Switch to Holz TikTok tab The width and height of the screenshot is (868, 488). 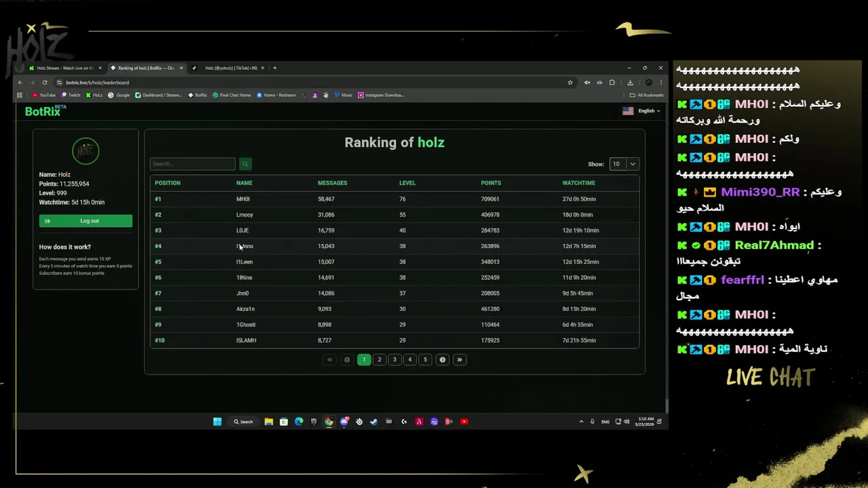(x=231, y=68)
